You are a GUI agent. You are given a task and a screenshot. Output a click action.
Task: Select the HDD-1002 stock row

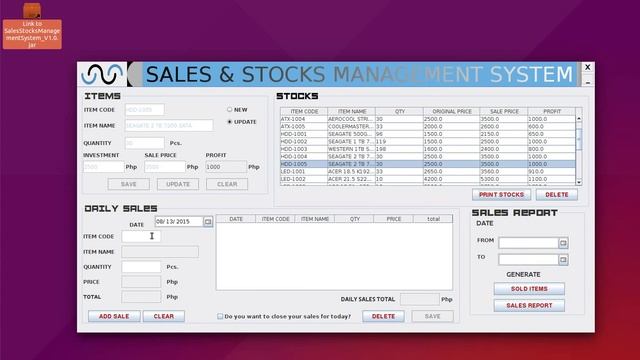coord(428,142)
